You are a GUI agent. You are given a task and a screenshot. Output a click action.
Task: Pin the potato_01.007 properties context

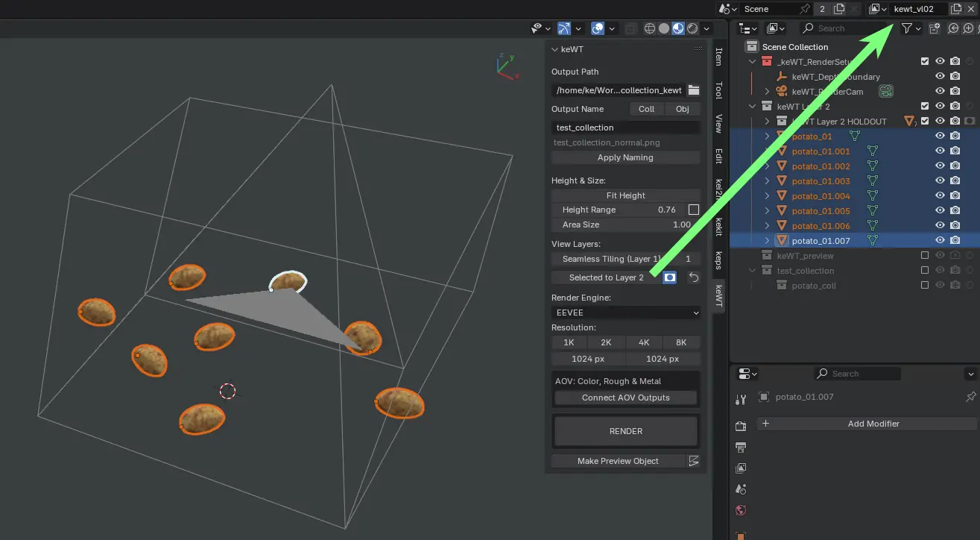click(970, 397)
